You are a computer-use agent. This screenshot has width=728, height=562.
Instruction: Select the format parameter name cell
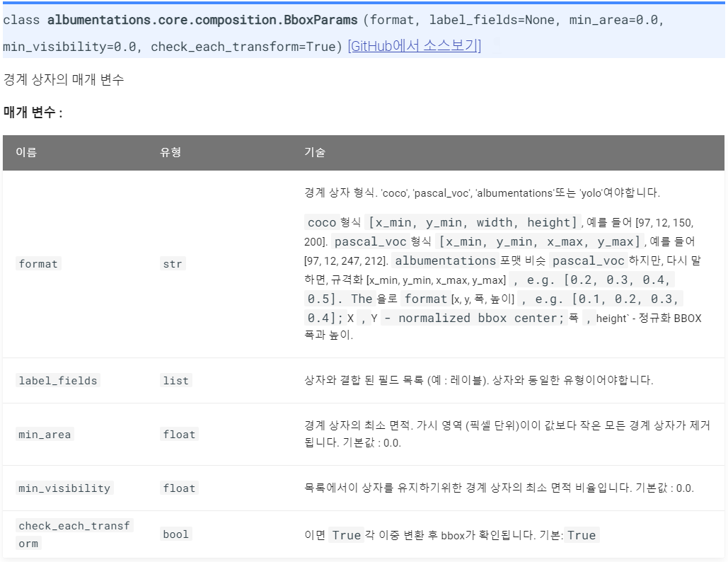[x=38, y=264]
